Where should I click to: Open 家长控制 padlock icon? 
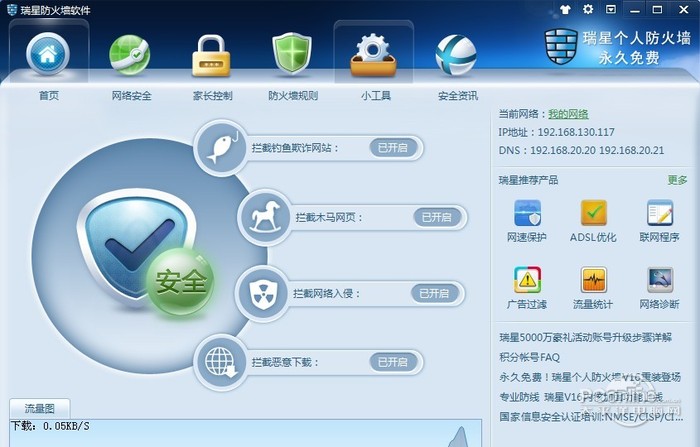[x=211, y=55]
